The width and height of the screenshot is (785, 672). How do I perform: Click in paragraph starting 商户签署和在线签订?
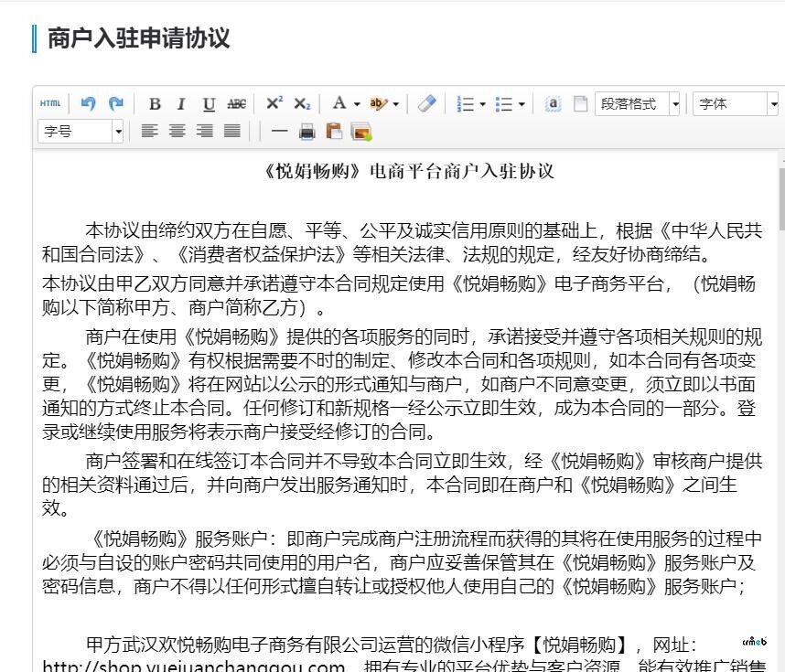tap(402, 485)
